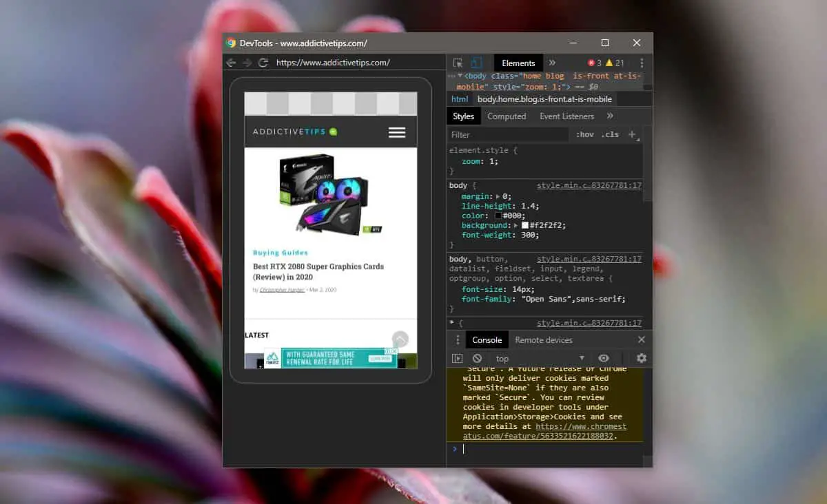Screen dimensions: 827x504
Task: Open style.min.css link for font-size rule
Action: coord(589,260)
